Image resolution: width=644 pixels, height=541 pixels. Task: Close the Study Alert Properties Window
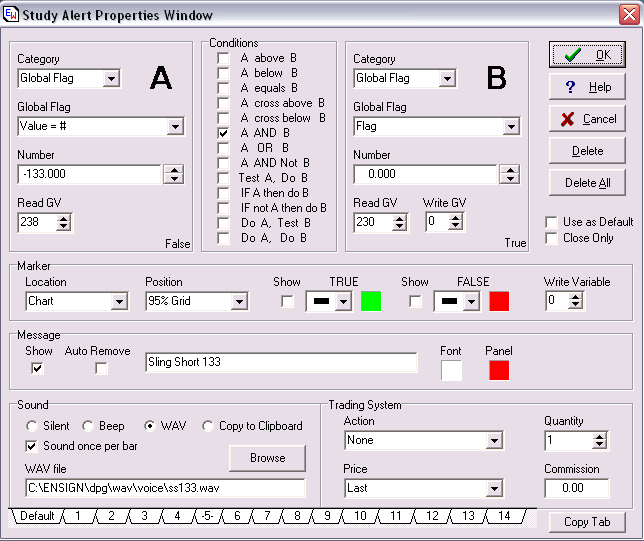pyautogui.click(x=629, y=15)
